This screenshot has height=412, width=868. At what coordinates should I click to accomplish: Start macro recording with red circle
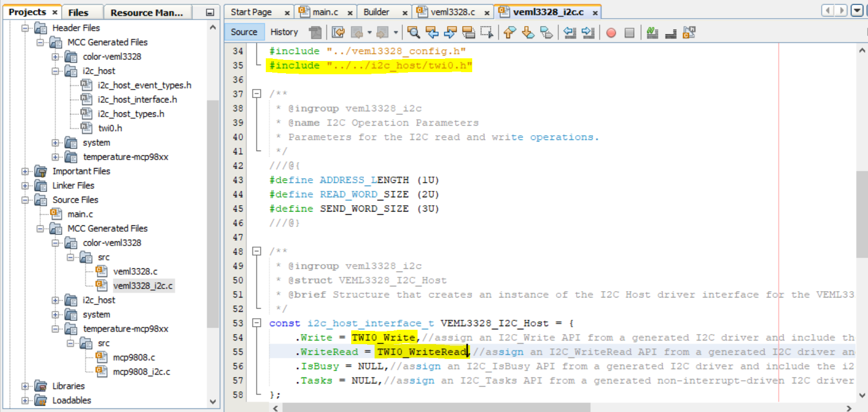click(611, 33)
